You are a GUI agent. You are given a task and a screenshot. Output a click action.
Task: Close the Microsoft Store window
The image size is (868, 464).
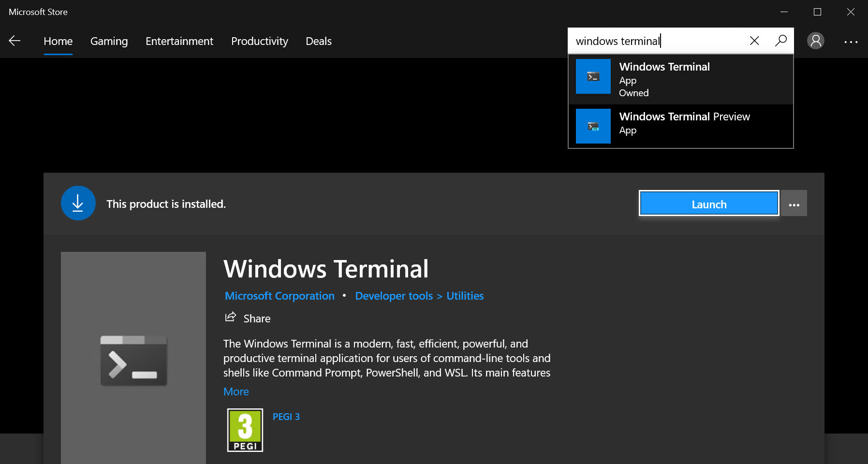click(851, 12)
